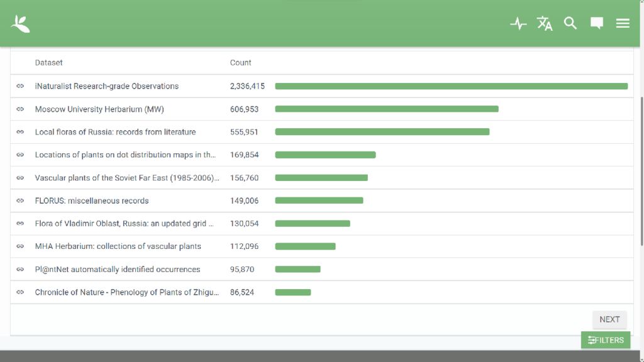The width and height of the screenshot is (644, 362).
Task: Click link icon for Chronicle of Nature row
Action: [x=20, y=292]
